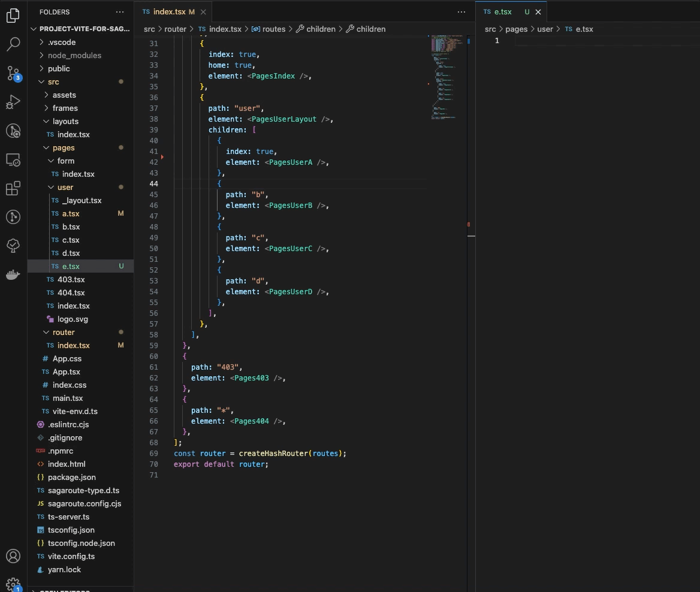Viewport: 700px width, 592px height.
Task: Open vite.config.ts file
Action: (x=80, y=556)
